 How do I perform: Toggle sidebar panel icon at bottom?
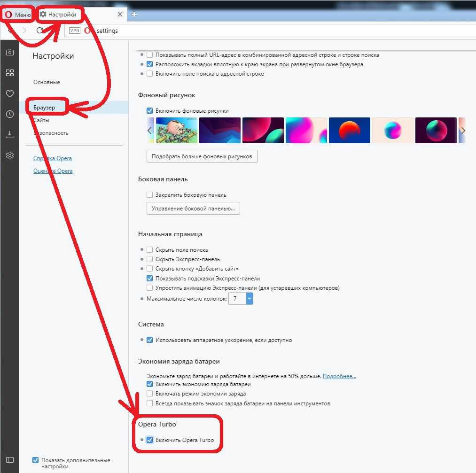pos(10,460)
